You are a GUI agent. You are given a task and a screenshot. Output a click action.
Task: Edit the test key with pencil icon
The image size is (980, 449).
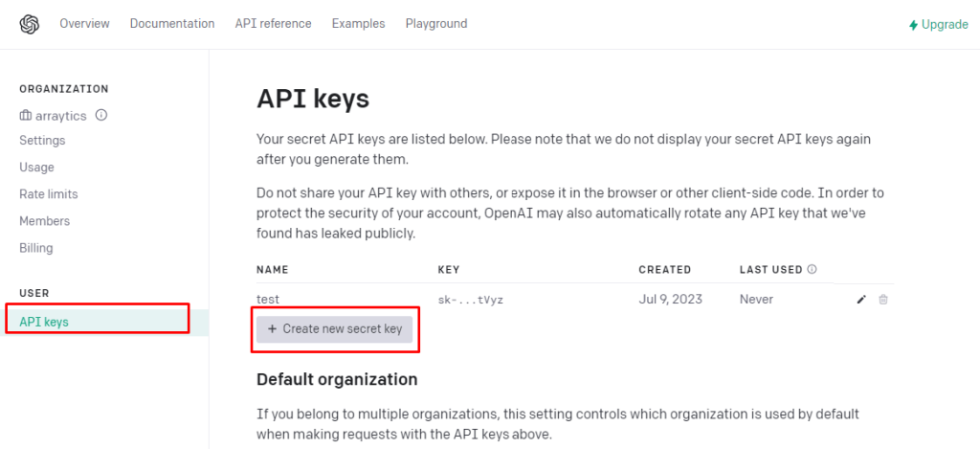[861, 300]
